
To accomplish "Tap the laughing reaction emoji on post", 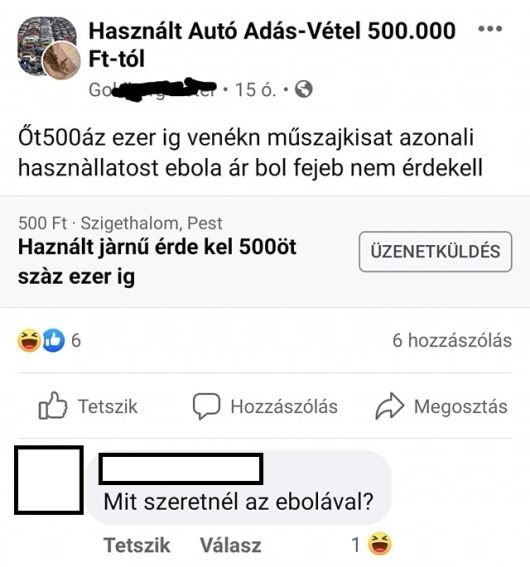I will (x=29, y=340).
